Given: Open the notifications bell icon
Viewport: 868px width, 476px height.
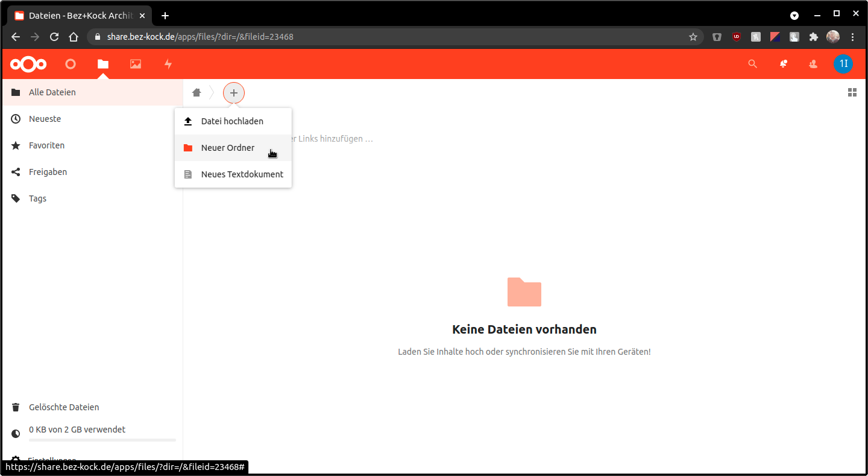Looking at the screenshot, I should coord(783,64).
